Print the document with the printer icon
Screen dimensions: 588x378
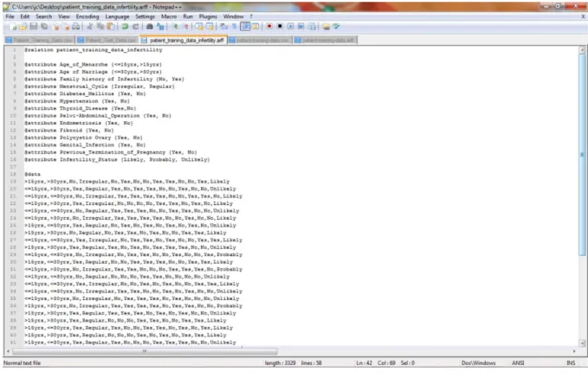[x=75, y=27]
